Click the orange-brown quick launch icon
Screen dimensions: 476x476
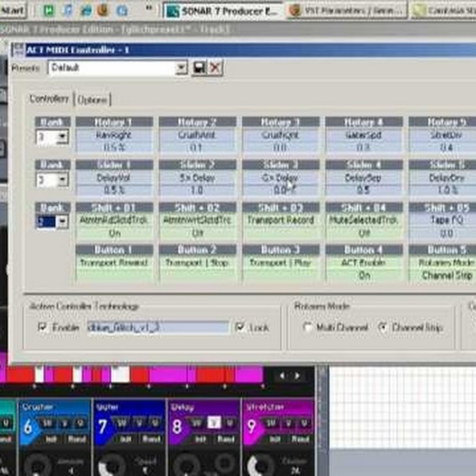coord(103,11)
